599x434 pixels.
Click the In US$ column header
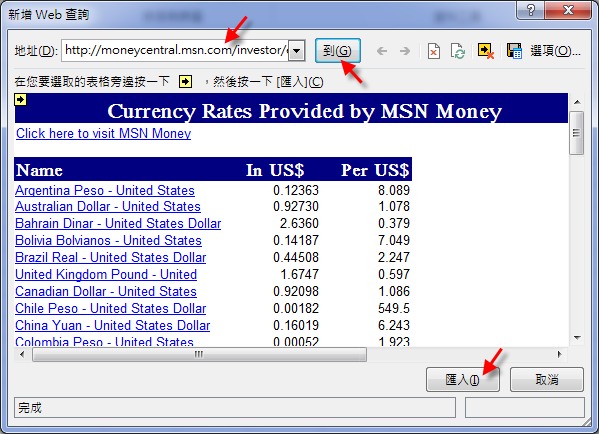275,170
